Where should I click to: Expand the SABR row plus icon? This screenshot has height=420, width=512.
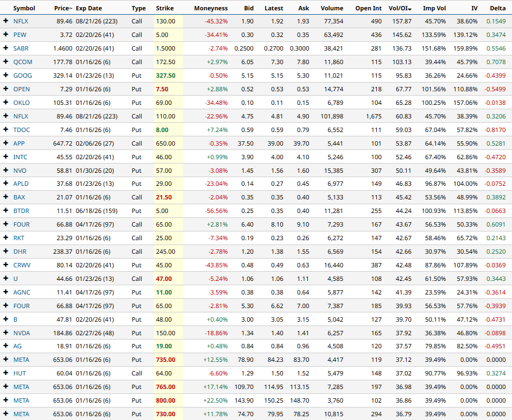point(5,48)
